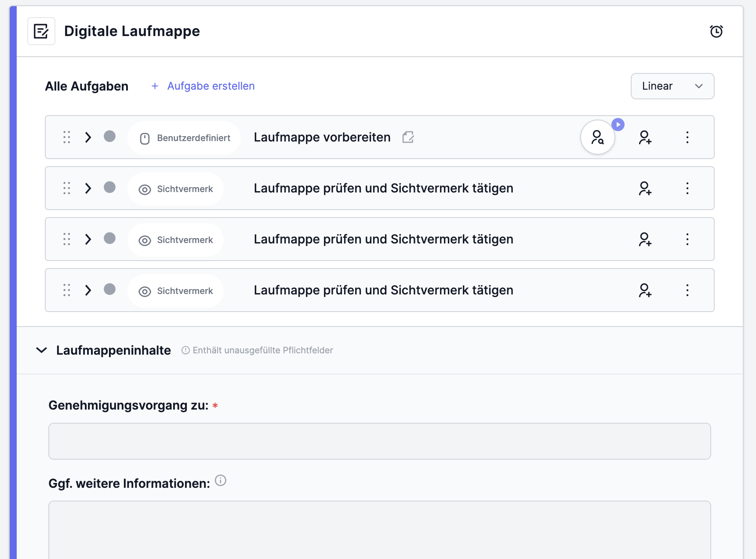Click the Genehmigungsvorgang zu input field
The width and height of the screenshot is (756, 559).
click(x=380, y=441)
